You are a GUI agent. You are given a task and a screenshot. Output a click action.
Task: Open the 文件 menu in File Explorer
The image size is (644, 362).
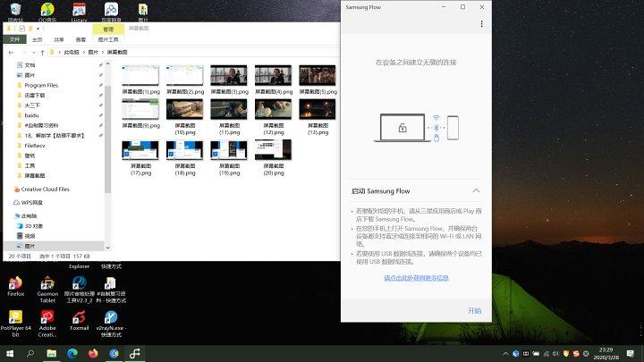(14, 39)
